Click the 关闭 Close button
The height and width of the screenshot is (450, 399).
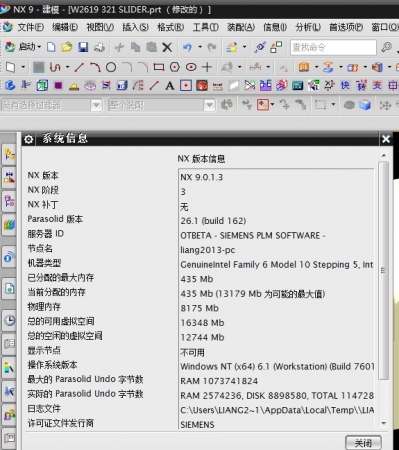click(x=363, y=443)
